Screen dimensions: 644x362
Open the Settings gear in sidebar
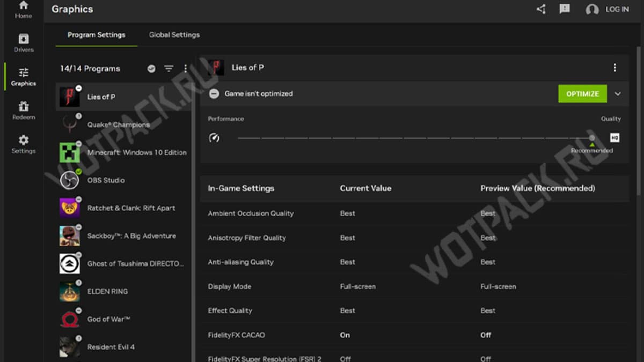[23, 145]
